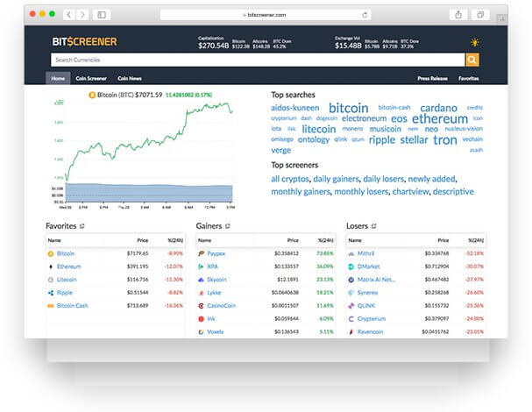
Task: Open the tron top search link
Action: tap(445, 140)
